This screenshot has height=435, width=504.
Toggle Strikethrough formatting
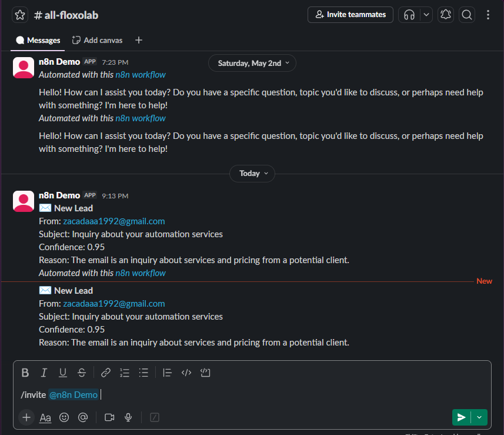[82, 373]
